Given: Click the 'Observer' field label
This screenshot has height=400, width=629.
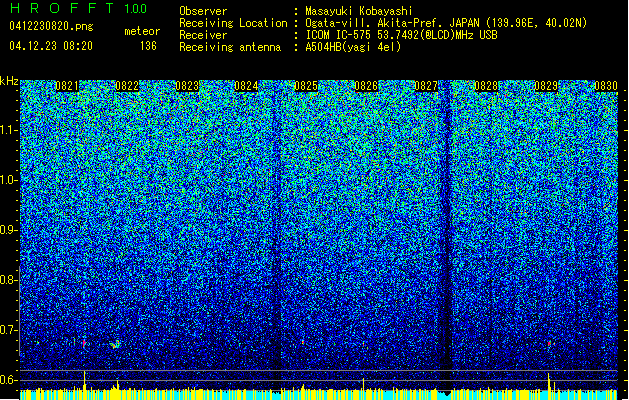Looking at the screenshot, I should pyautogui.click(x=203, y=11).
